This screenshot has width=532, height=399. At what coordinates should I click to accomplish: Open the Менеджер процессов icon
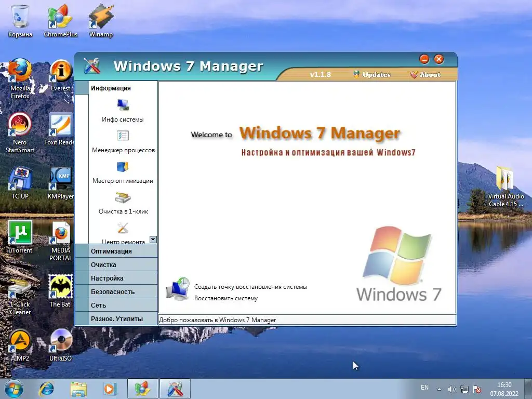(123, 136)
